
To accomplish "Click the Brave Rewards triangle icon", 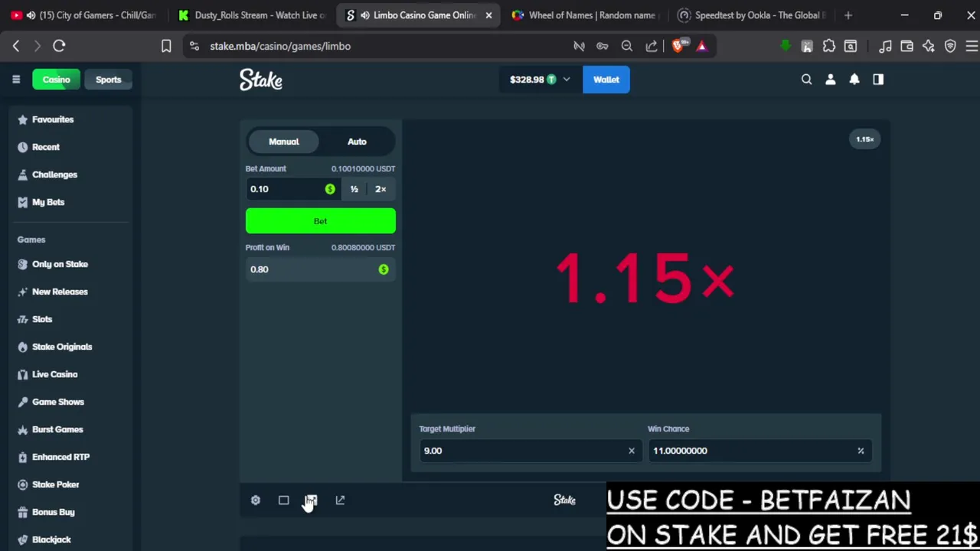I will pyautogui.click(x=702, y=46).
